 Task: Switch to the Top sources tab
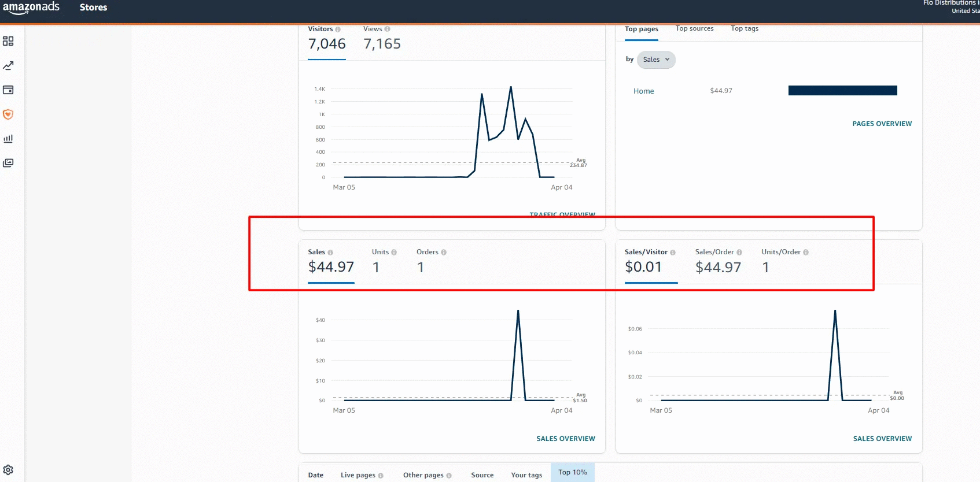(694, 28)
